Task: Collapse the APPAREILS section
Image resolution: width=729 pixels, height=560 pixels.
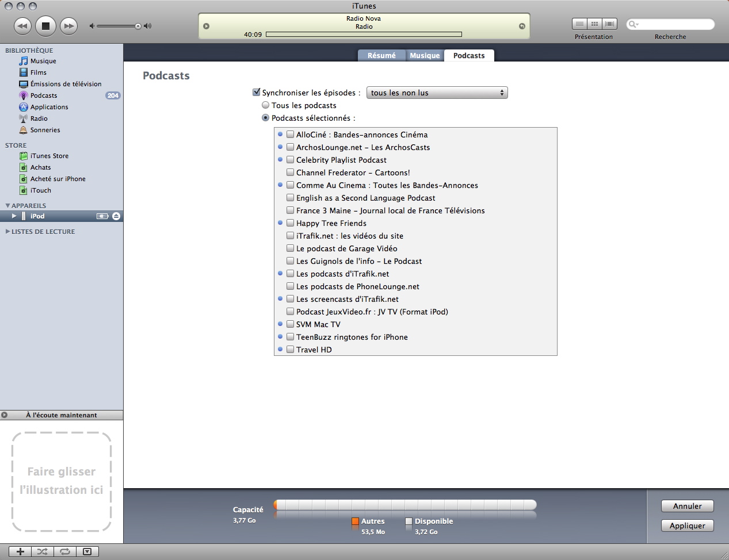Action: tap(7, 205)
